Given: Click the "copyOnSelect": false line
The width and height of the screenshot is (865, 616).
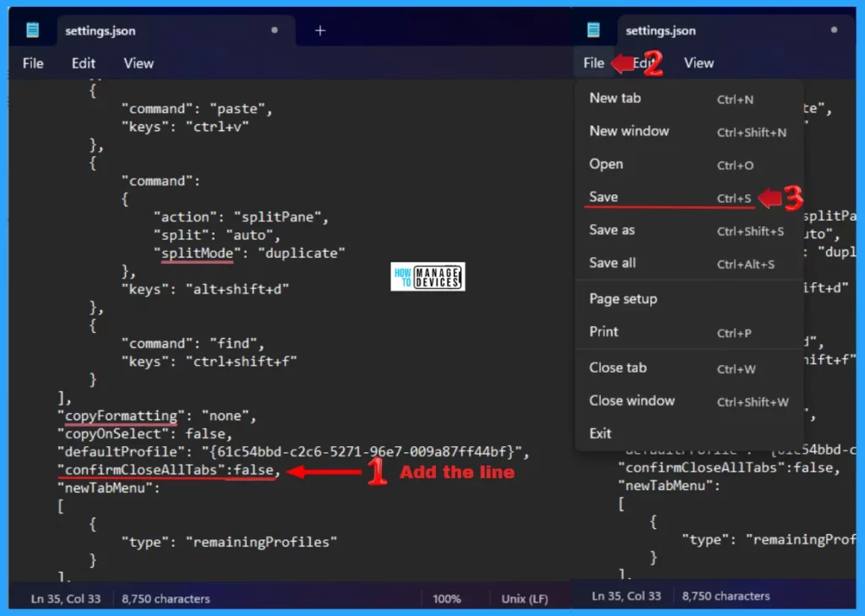Looking at the screenshot, I should [145, 433].
